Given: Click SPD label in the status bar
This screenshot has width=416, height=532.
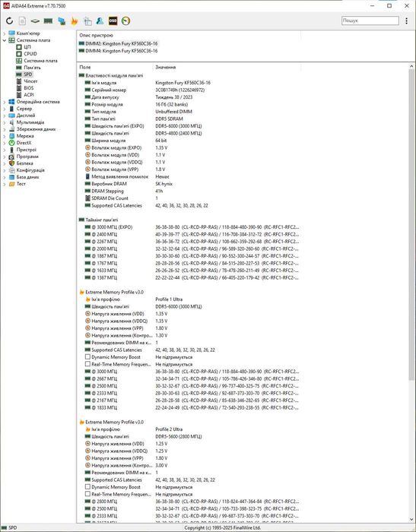Looking at the screenshot, I should tap(12, 527).
